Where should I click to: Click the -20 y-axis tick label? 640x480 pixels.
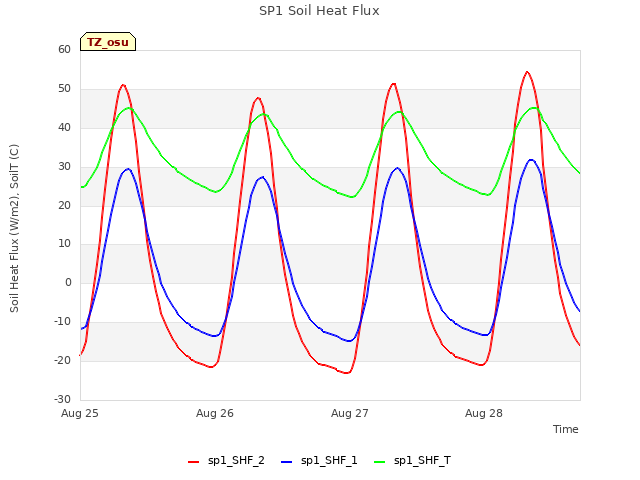click(62, 360)
